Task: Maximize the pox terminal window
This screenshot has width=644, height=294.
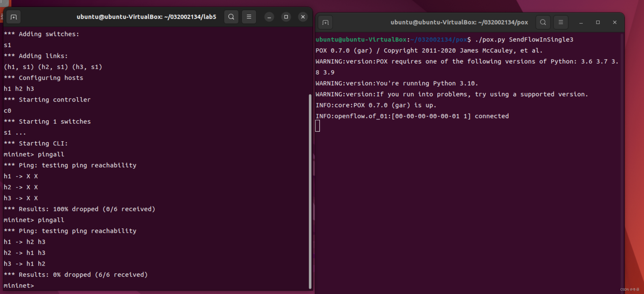Action: [x=598, y=22]
